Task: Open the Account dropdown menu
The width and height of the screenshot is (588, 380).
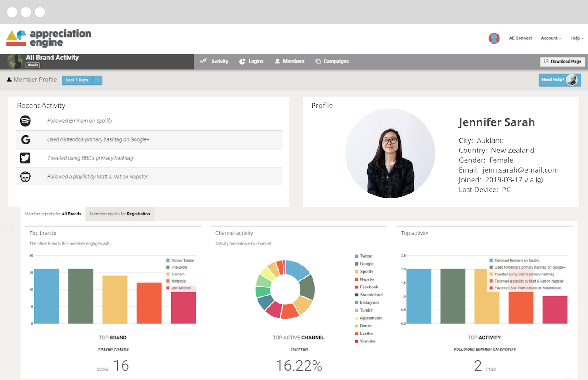Action: click(551, 38)
